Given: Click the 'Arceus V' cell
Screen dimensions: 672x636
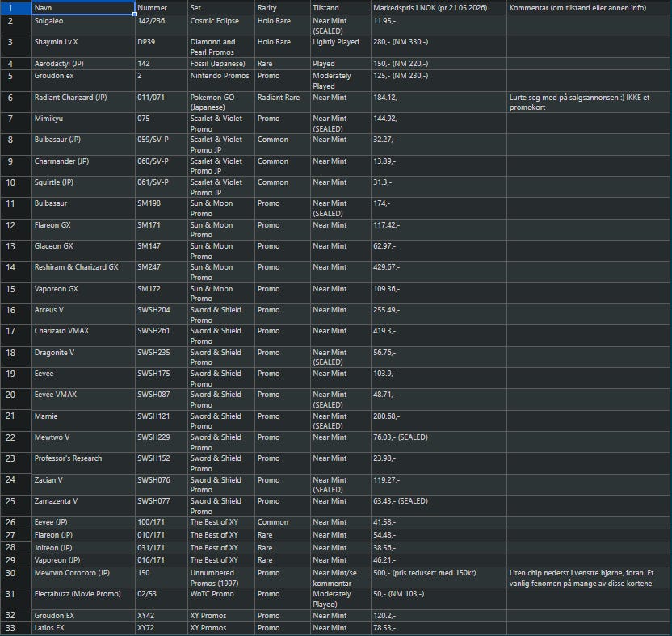Looking at the screenshot, I should [x=83, y=314].
